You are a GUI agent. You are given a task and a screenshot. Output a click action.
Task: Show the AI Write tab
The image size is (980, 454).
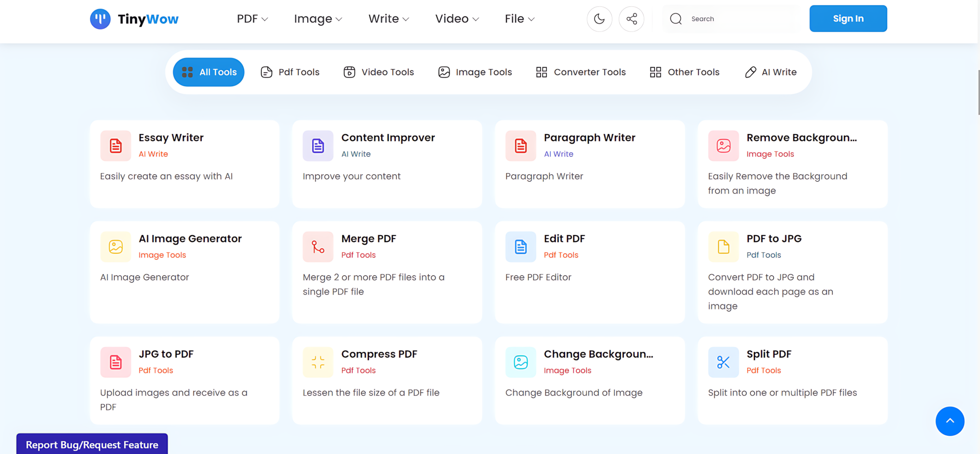point(770,72)
